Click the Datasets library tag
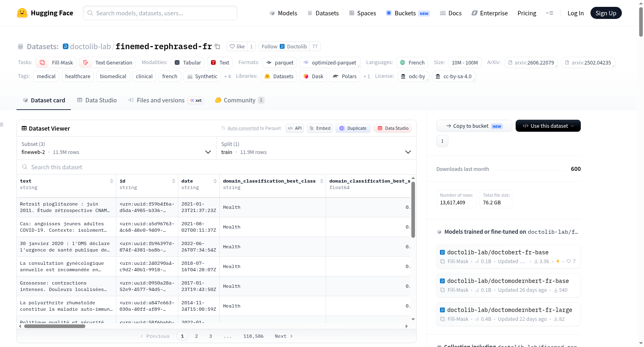Screen dimensions: 644x347 tap(279, 76)
